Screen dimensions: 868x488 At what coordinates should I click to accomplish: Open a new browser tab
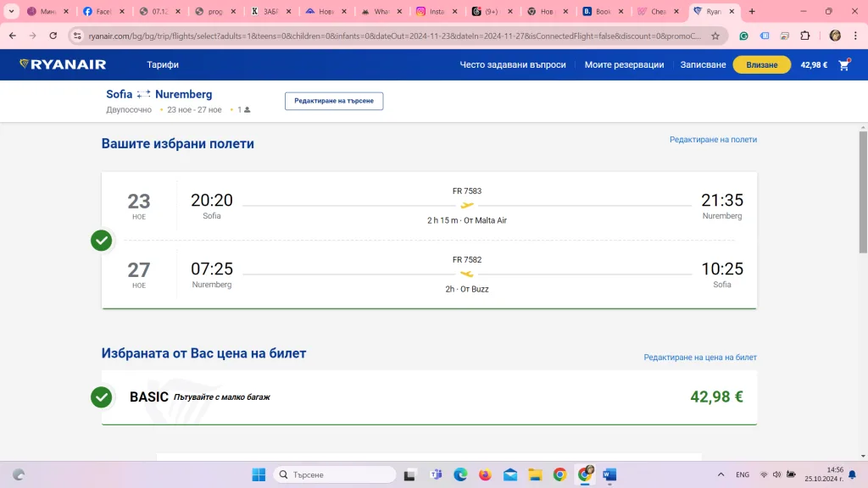click(752, 11)
